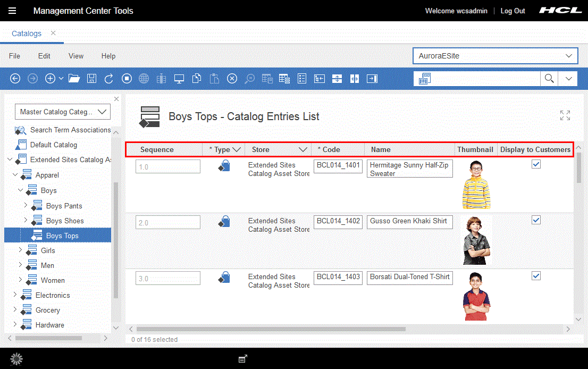Click the monitor-shaped preview icon
588x369 pixels.
tap(179, 79)
